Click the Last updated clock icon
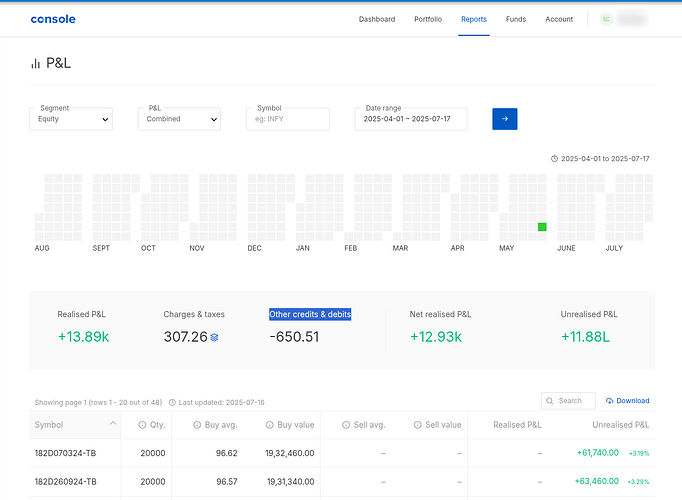Image resolution: width=682 pixels, height=500 pixels. 172,402
